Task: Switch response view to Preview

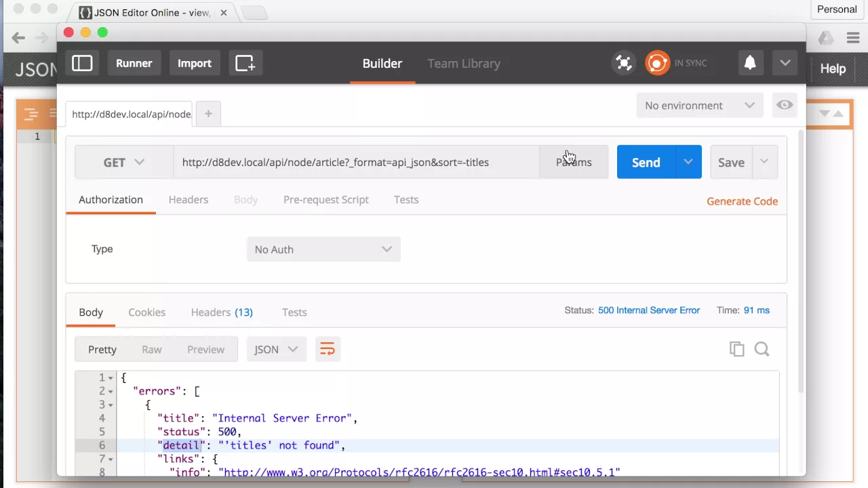Action: pyautogui.click(x=205, y=349)
